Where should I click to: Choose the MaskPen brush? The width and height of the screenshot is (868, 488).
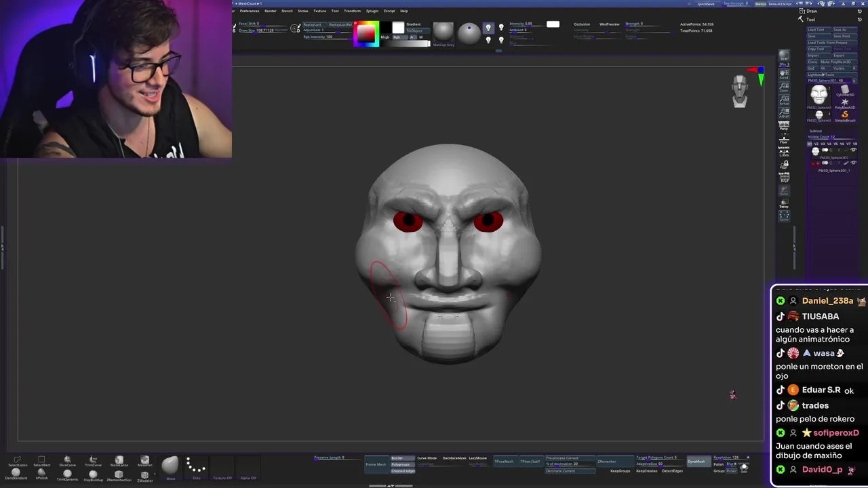click(x=144, y=462)
